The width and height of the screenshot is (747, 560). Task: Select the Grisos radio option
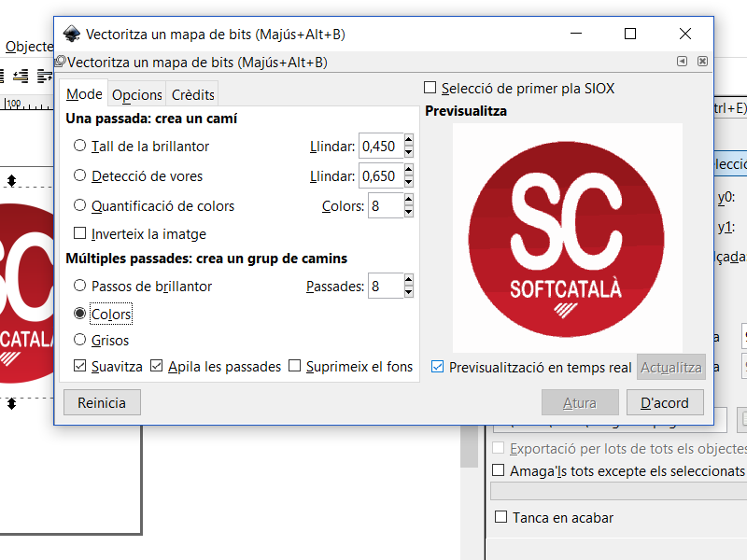79,340
